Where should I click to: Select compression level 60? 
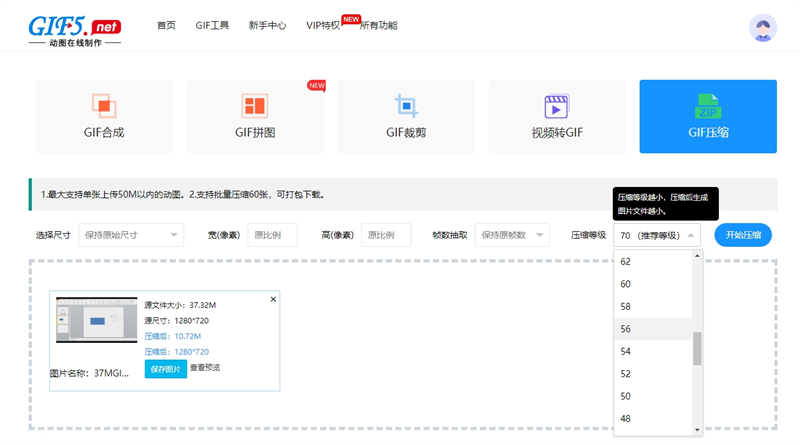[653, 284]
